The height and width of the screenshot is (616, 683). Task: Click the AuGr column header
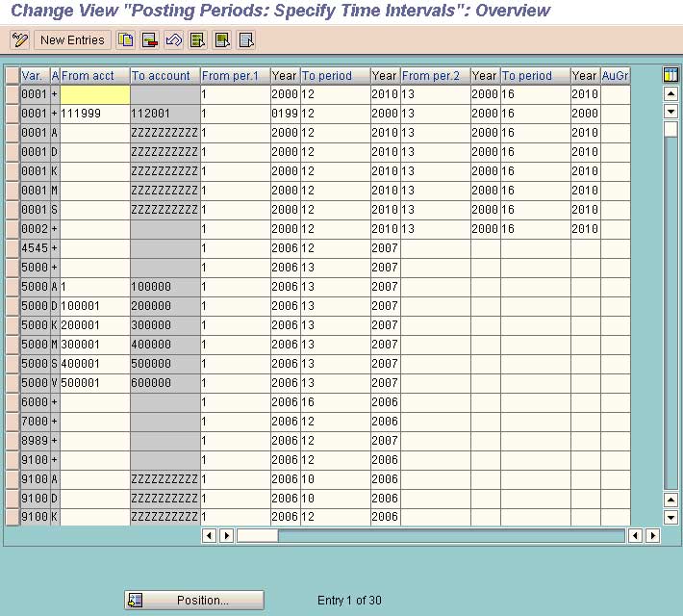(616, 75)
